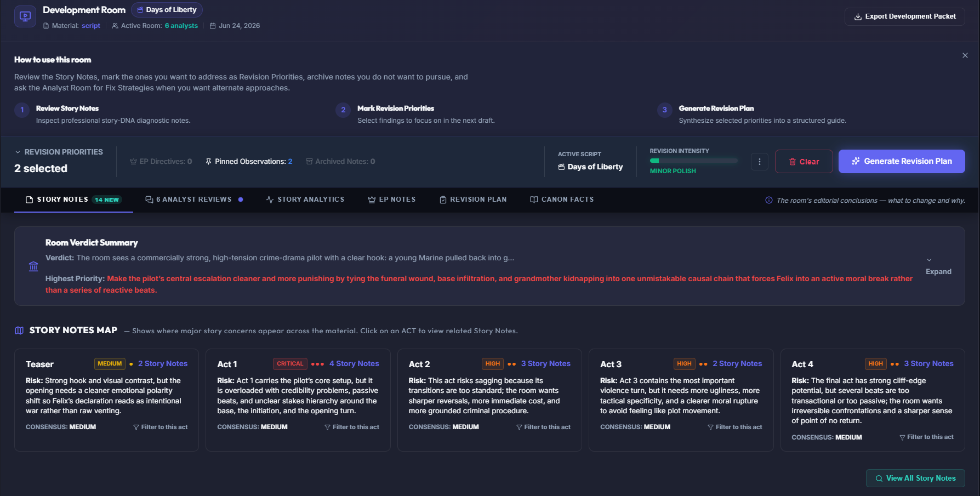Click the Act 4 HIGH risk badge
The image size is (980, 496).
tap(875, 364)
